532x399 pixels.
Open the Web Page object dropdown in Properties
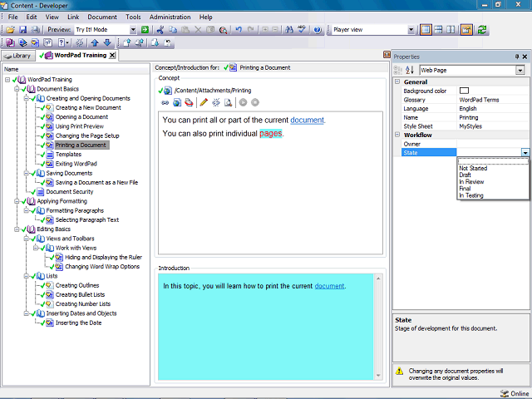point(520,70)
